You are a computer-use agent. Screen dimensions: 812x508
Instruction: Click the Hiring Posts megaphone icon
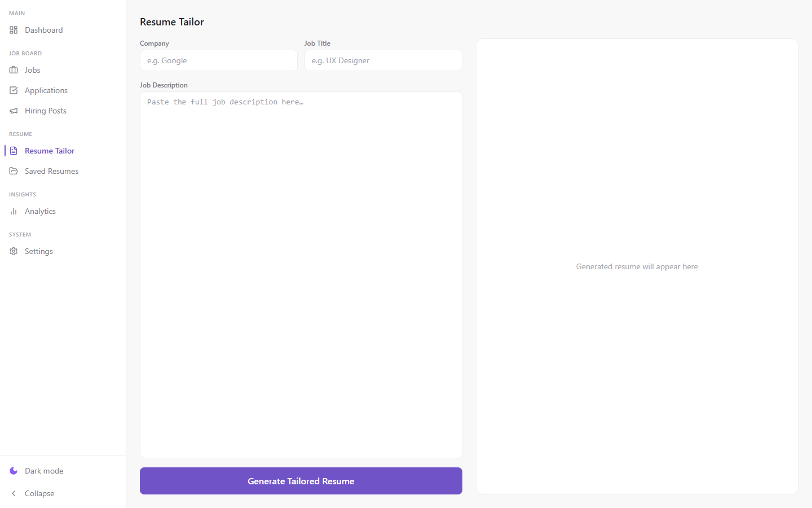pos(14,111)
